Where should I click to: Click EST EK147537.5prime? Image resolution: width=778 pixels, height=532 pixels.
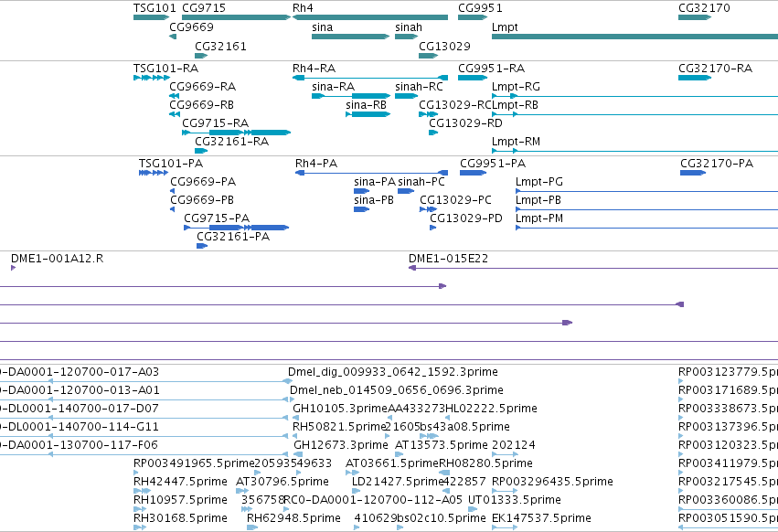(541, 518)
